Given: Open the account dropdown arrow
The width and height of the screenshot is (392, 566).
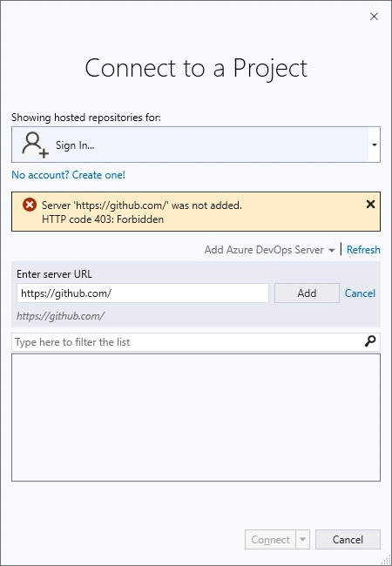Looking at the screenshot, I should point(375,145).
